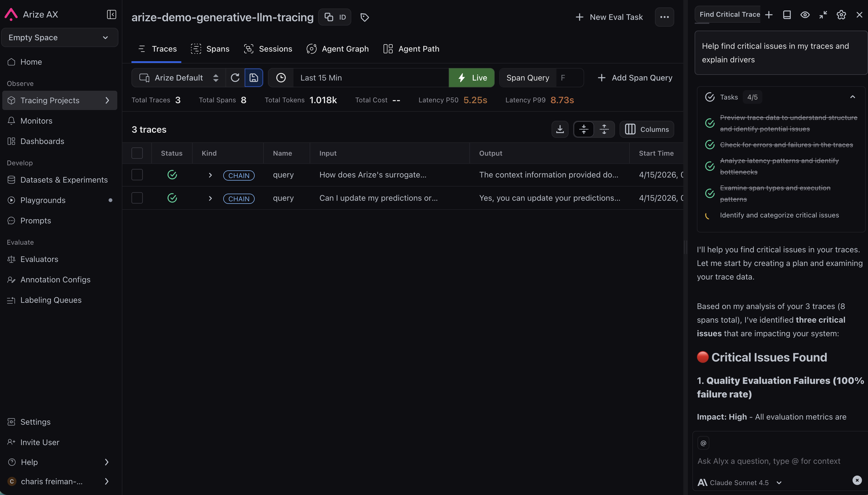This screenshot has height=495, width=868.
Task: Collapse the left sidebar panel icon
Action: 111,14
